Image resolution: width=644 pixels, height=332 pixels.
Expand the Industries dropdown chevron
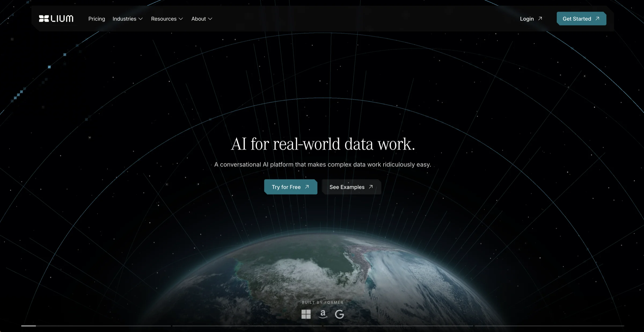141,19
